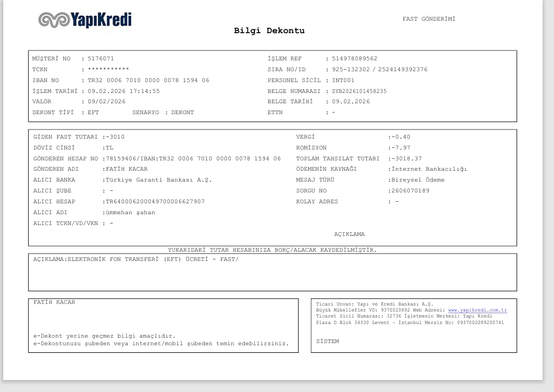Open the www.yapikredi.com.tr link
554x392 pixels.
[x=477, y=310]
